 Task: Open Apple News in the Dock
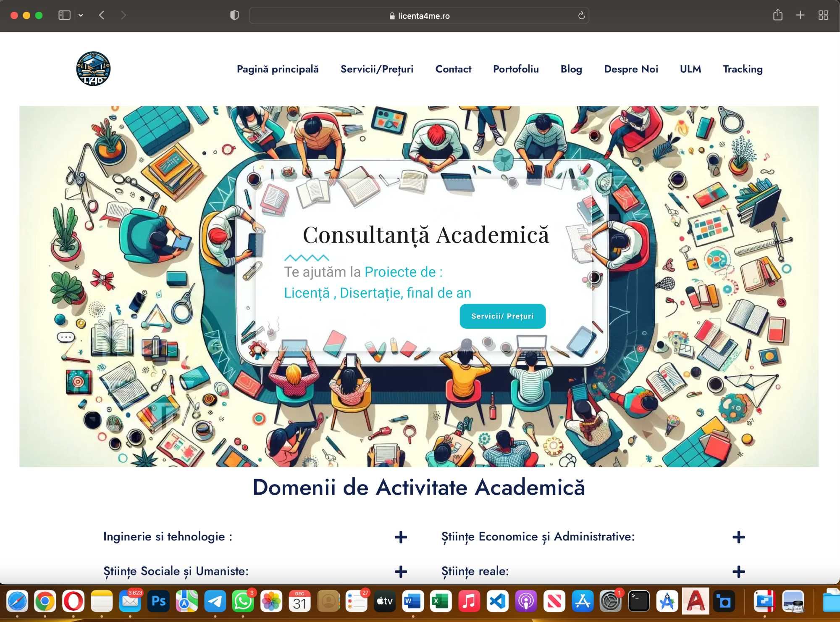(554, 601)
